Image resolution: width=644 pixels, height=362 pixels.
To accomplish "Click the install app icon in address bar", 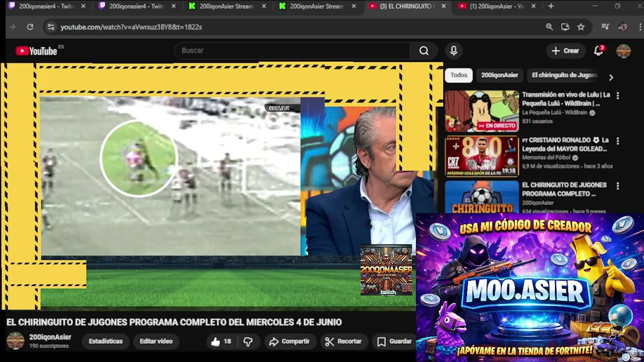I will click(565, 27).
